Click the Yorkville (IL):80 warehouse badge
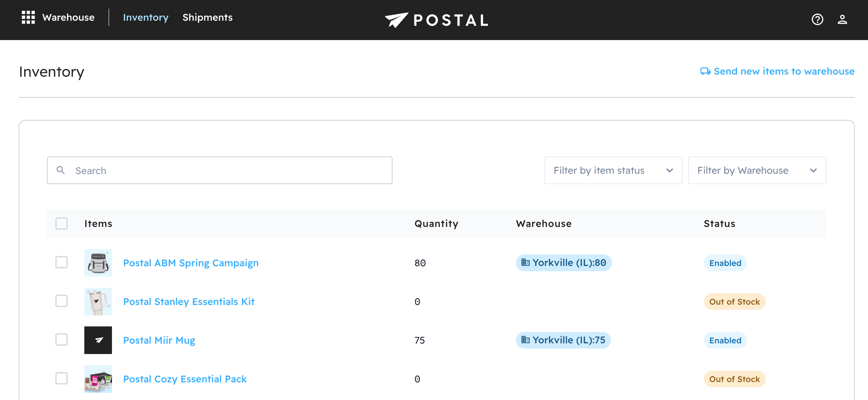 [x=564, y=263]
